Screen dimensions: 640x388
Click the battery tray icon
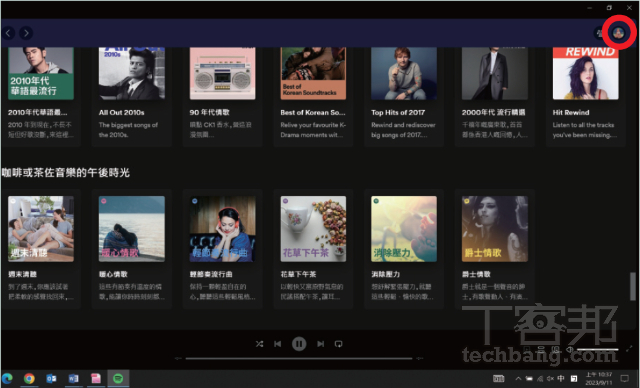pos(529,378)
